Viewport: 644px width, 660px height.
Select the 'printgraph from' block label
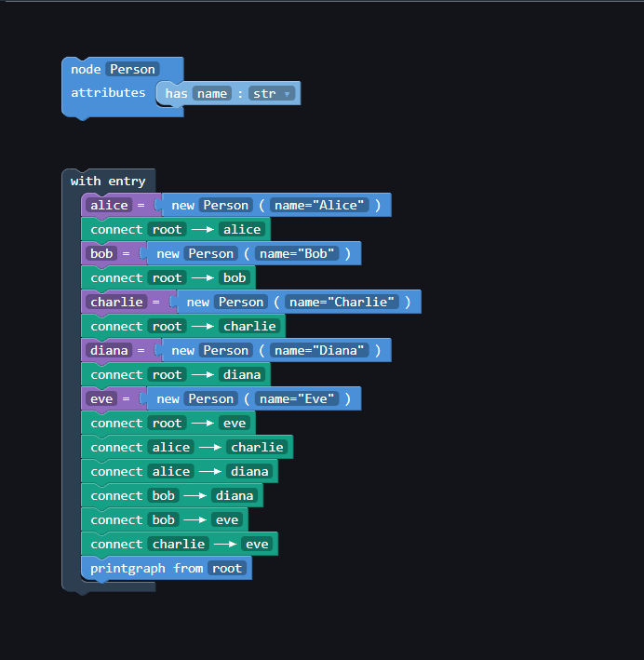coord(146,568)
